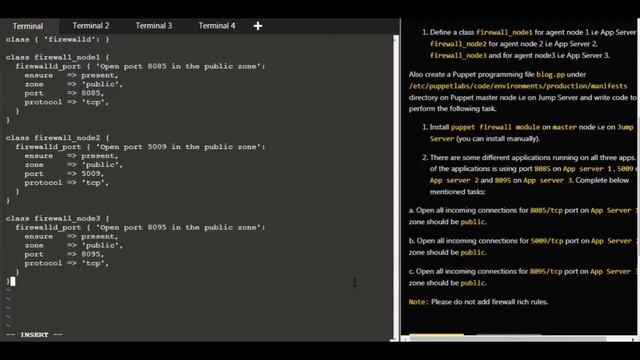Screen dimensions: 640x360
Task: Open the Terminal 4 tab
Action: tap(216, 26)
